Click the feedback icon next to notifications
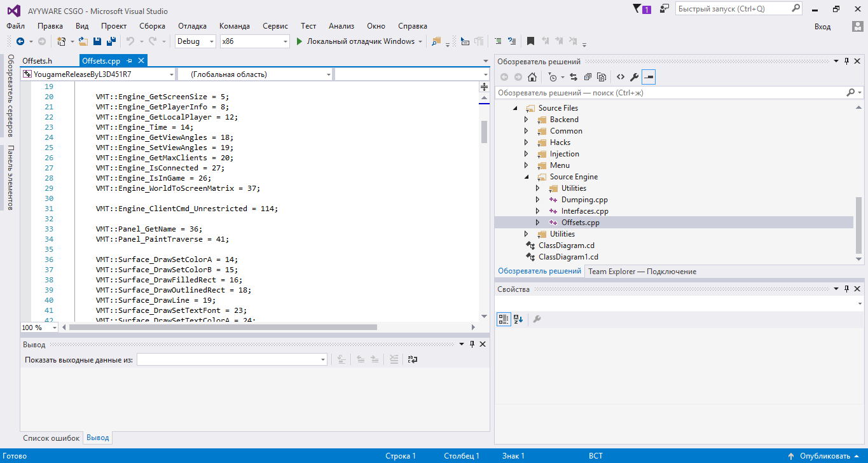This screenshot has height=463, width=868. [665, 9]
